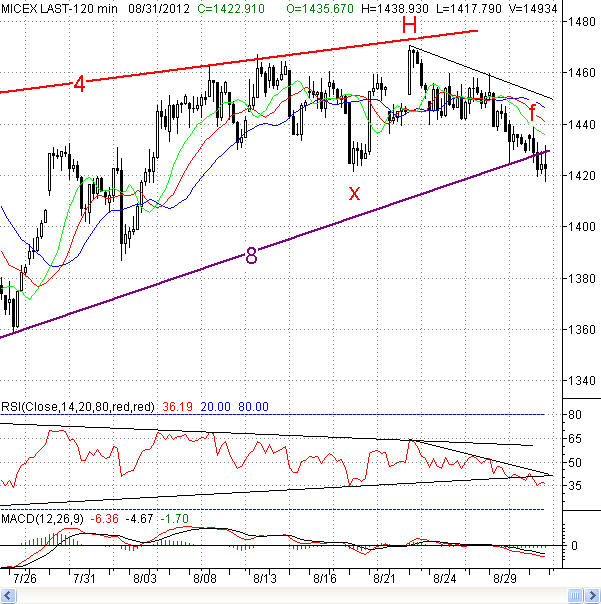Click the low value 'L=1417.790'
This screenshot has width=601, height=604.
468,8
